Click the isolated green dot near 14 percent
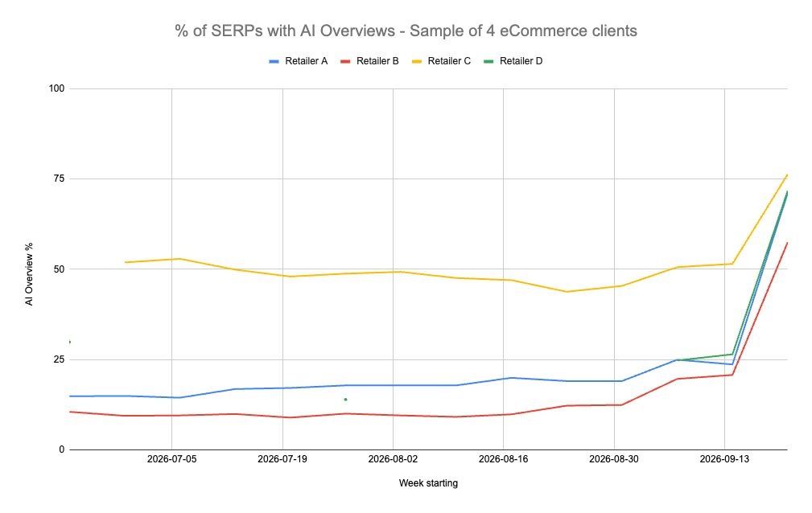Screen dimensions: 812x513 coord(345,400)
